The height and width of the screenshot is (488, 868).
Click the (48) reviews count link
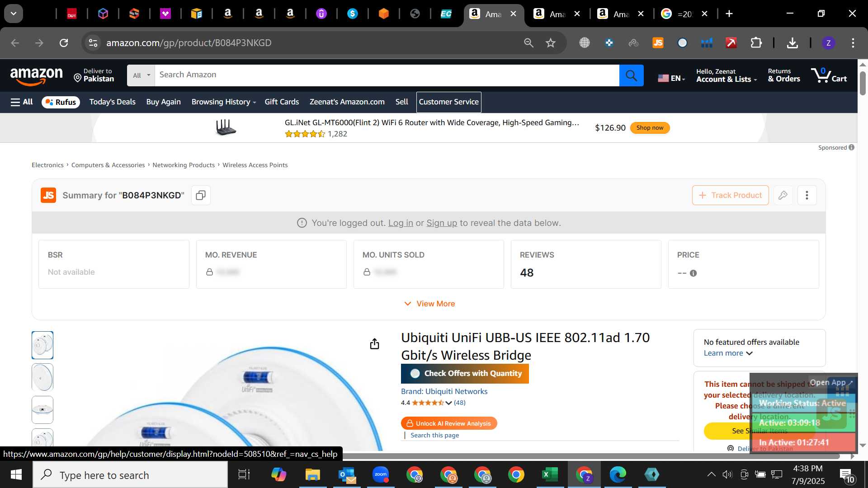pyautogui.click(x=460, y=403)
